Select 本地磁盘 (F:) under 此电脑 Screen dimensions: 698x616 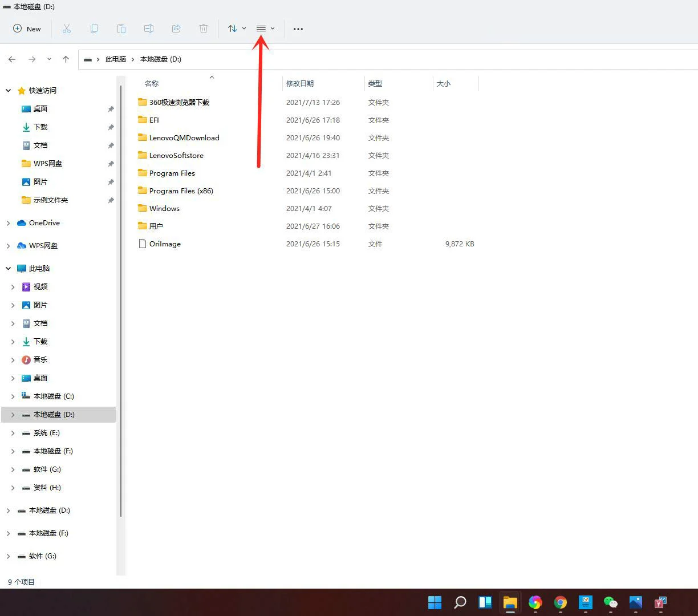pos(47,451)
